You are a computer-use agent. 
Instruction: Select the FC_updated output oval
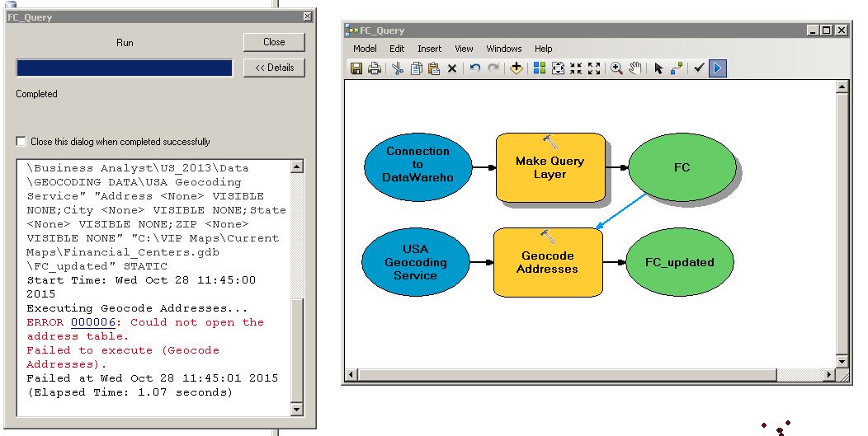point(680,262)
